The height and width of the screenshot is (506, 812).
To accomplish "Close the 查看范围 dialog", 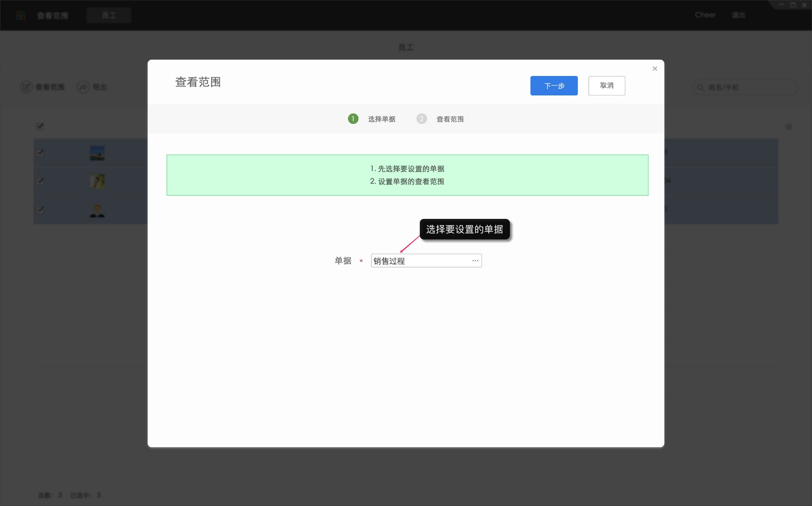I will (654, 68).
